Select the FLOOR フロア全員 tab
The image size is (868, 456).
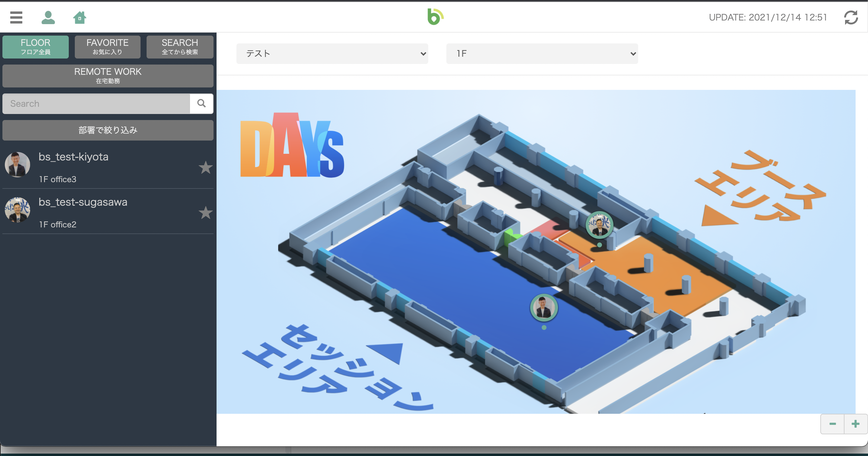coord(35,47)
